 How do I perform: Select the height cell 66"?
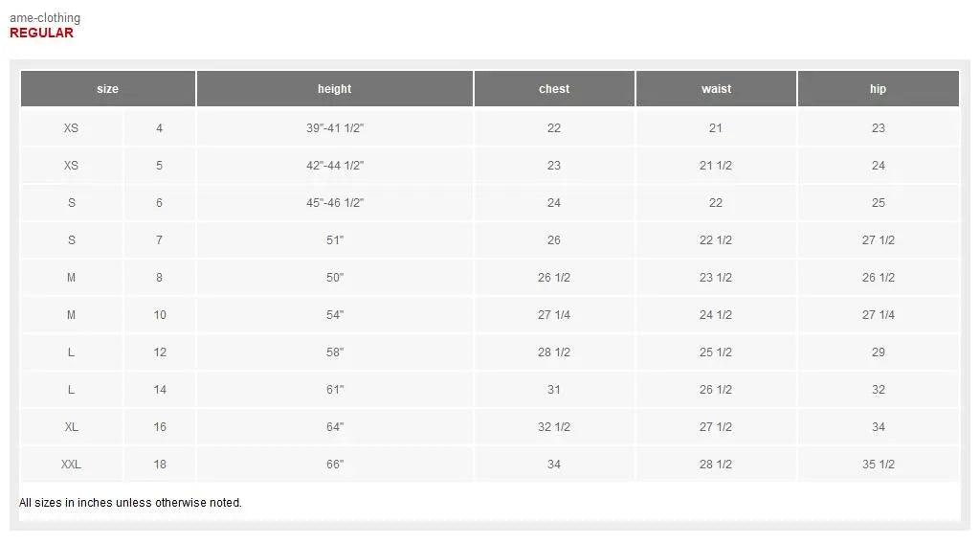(x=335, y=465)
